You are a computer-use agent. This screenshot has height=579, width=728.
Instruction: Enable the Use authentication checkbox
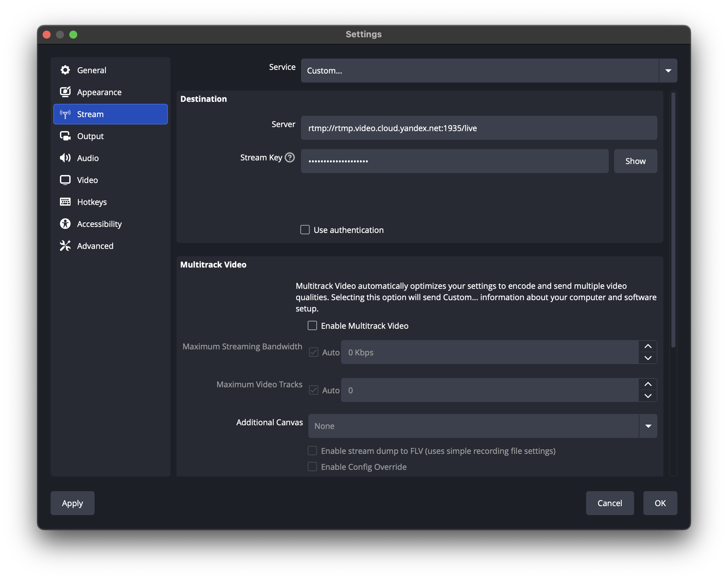(305, 230)
